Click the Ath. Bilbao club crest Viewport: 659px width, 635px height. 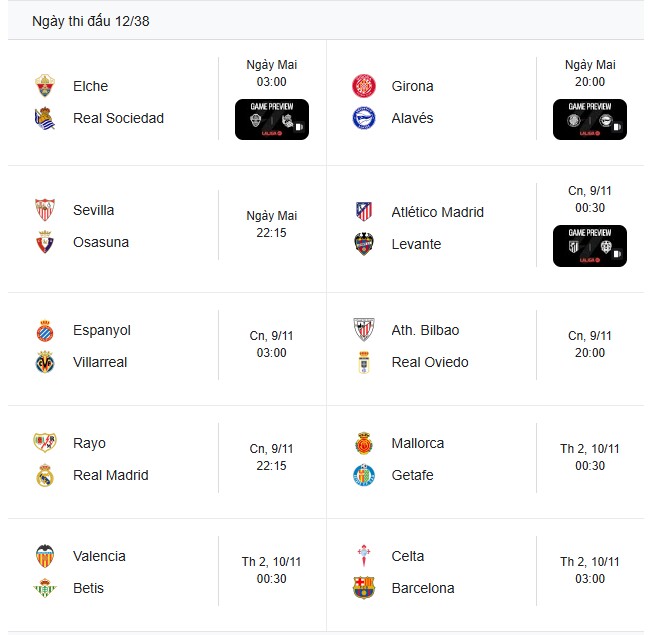click(363, 330)
